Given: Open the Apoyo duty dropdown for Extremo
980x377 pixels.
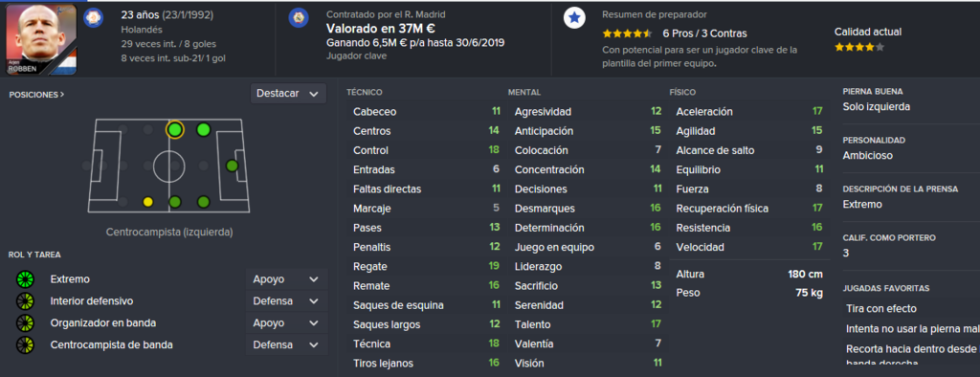Looking at the screenshot, I should pyautogui.click(x=286, y=279).
